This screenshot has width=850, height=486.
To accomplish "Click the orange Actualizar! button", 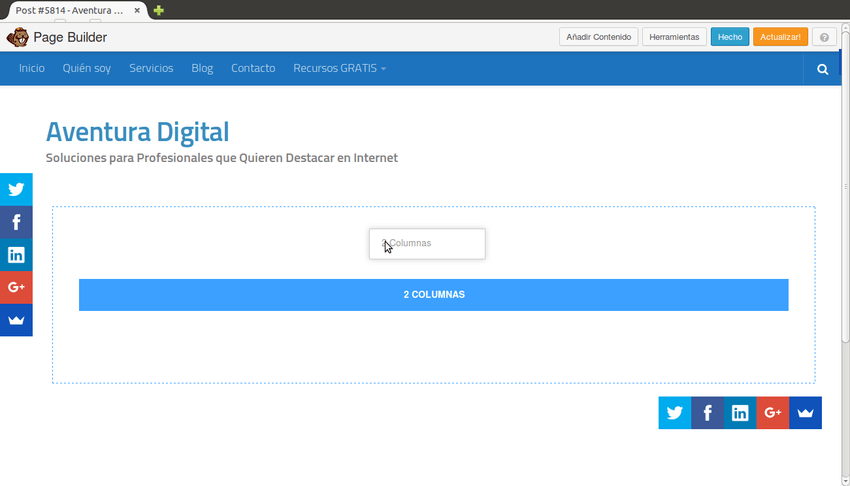I will pyautogui.click(x=780, y=37).
